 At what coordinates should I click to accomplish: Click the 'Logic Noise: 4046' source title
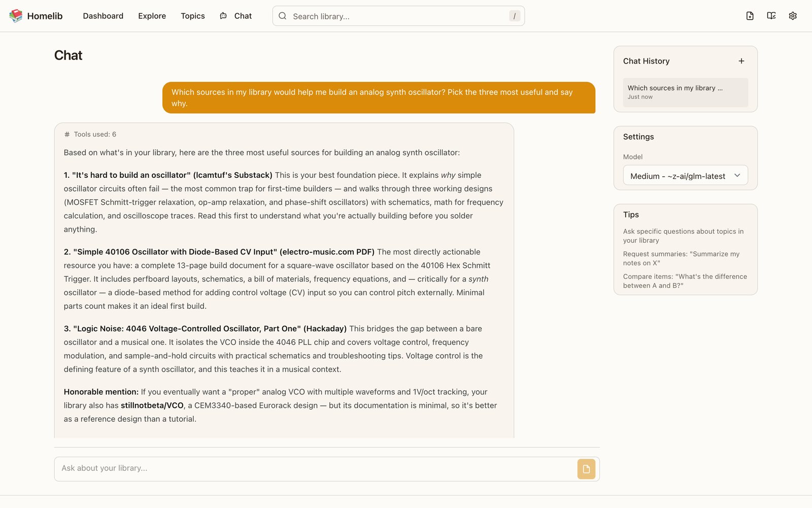pos(206,329)
